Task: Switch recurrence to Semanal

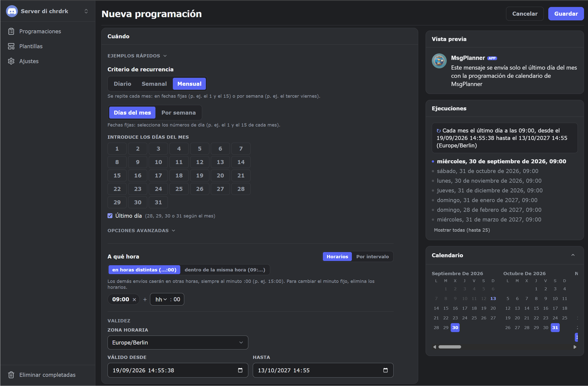Action: (154, 84)
